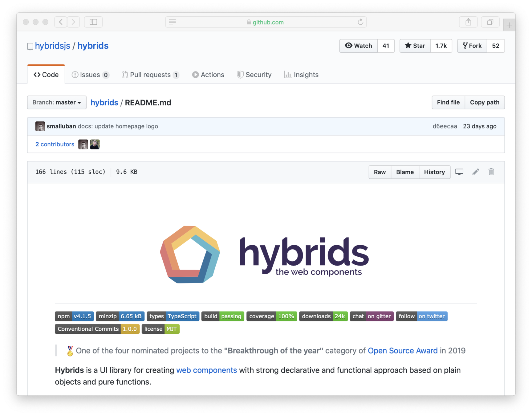Open hybrids repository name link

pyautogui.click(x=93, y=46)
